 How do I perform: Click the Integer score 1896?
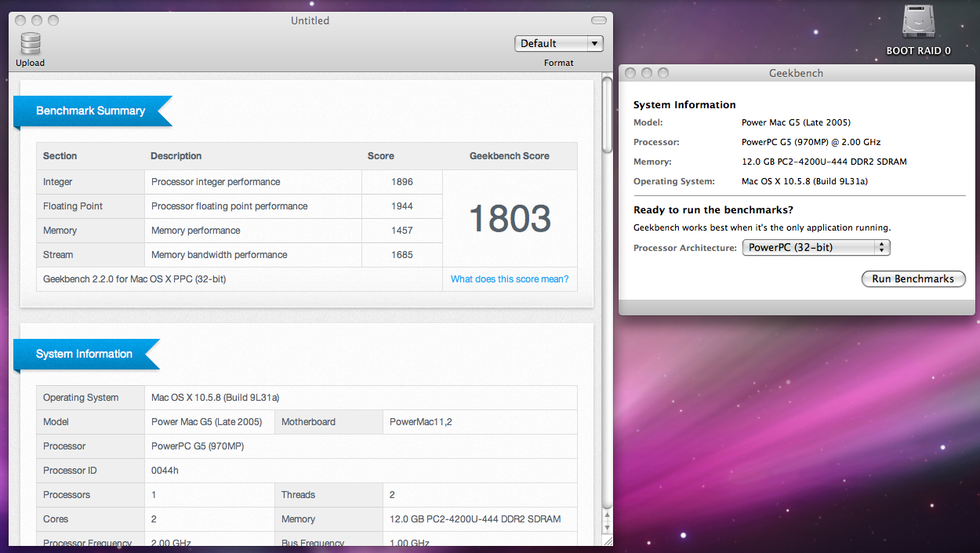click(x=401, y=182)
